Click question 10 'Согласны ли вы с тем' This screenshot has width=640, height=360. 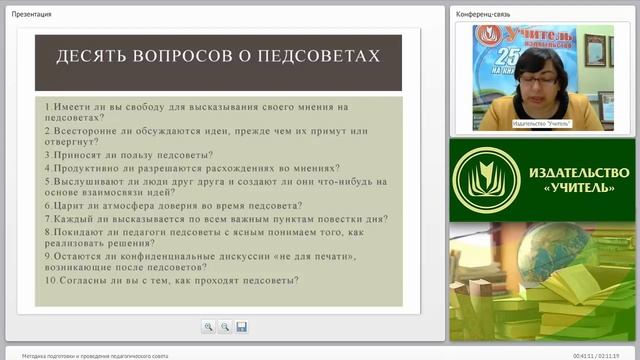click(x=172, y=280)
